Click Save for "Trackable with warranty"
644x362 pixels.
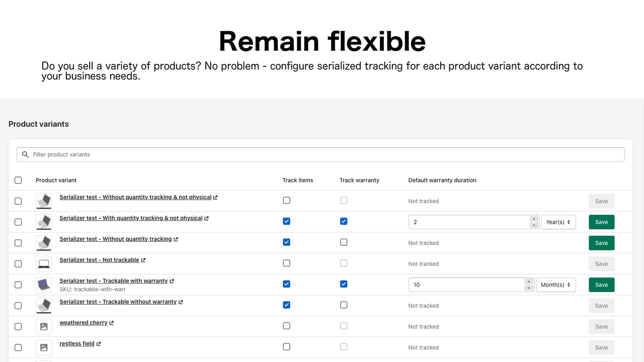[601, 285]
